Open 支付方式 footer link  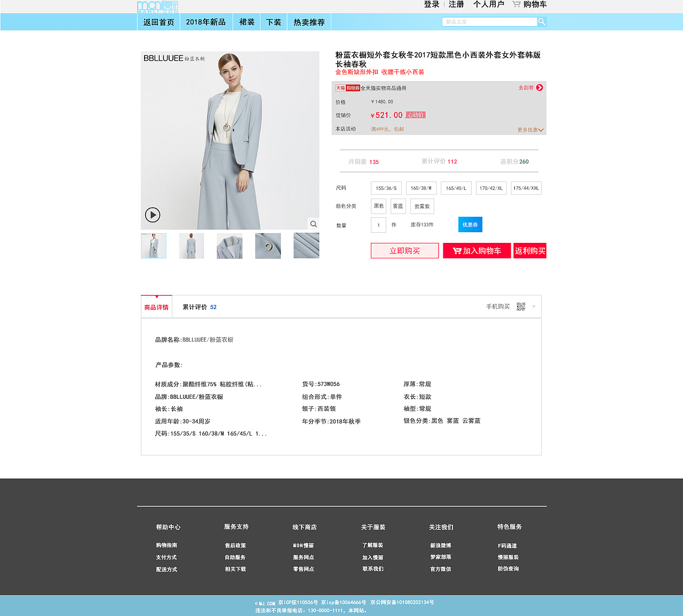point(166,557)
